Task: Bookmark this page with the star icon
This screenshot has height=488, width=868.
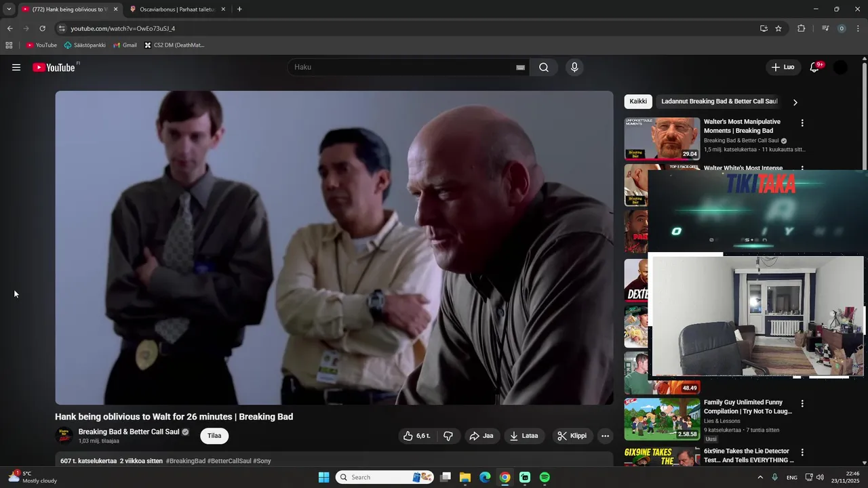Action: pos(778,28)
